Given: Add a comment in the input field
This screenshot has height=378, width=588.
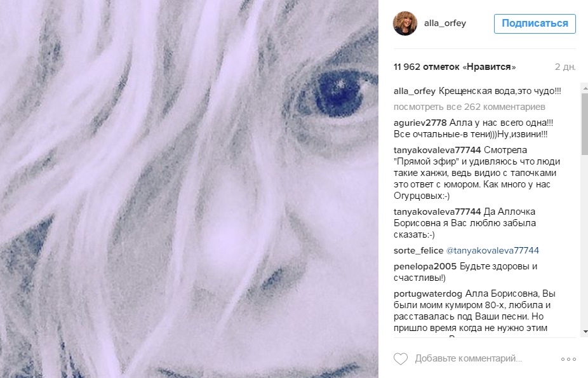Looking at the screenshot, I should (469, 358).
